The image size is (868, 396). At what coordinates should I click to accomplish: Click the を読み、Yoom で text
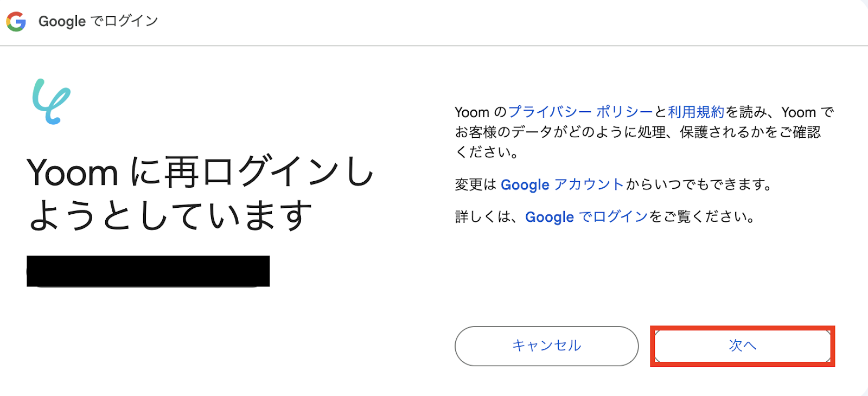click(x=780, y=112)
